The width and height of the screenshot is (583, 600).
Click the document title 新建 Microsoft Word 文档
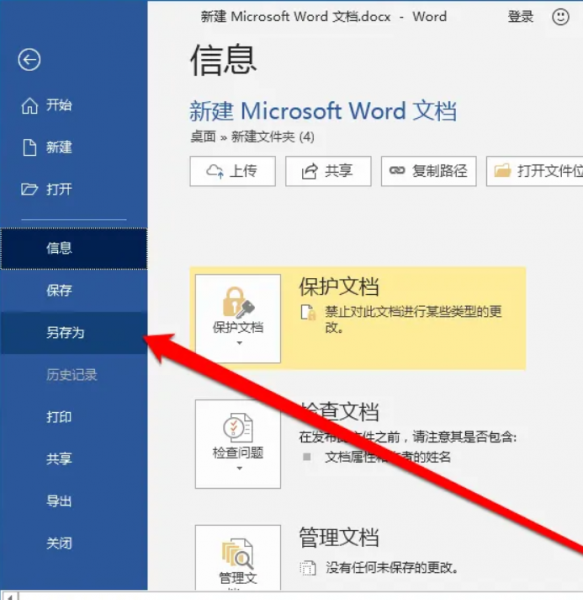tap(323, 111)
